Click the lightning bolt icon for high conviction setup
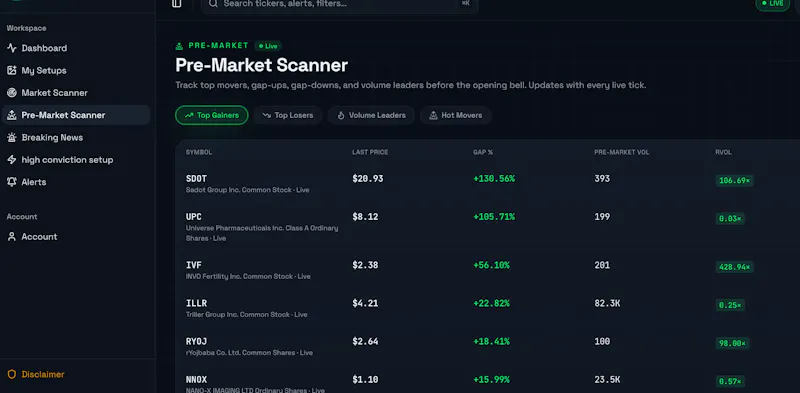This screenshot has width=800, height=393. click(x=12, y=160)
